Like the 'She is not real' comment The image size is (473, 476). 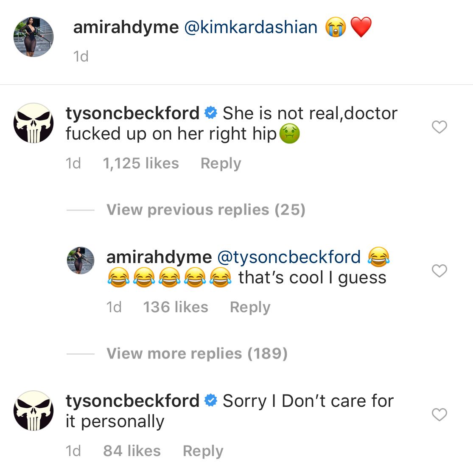coord(439,127)
